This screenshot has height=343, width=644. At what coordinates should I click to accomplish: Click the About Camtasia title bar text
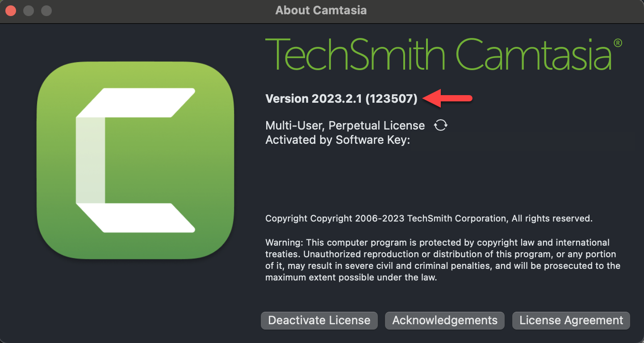point(321,10)
